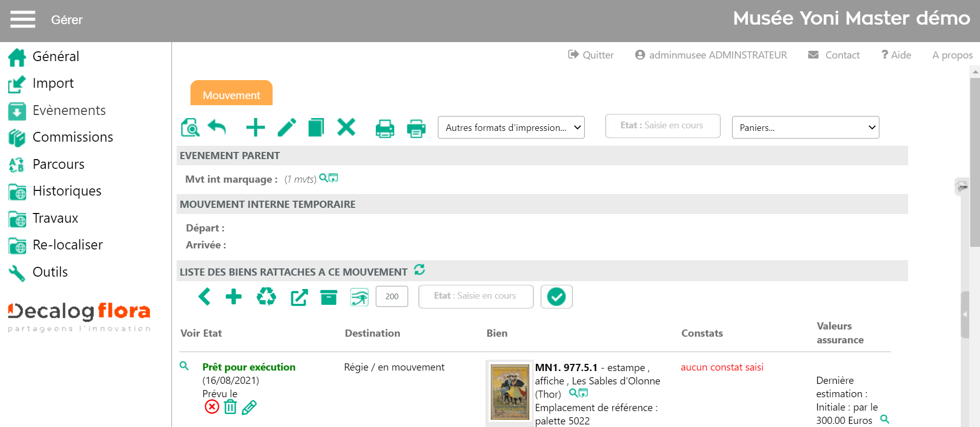
Task: Click the pin icon on right edge
Action: (962, 186)
